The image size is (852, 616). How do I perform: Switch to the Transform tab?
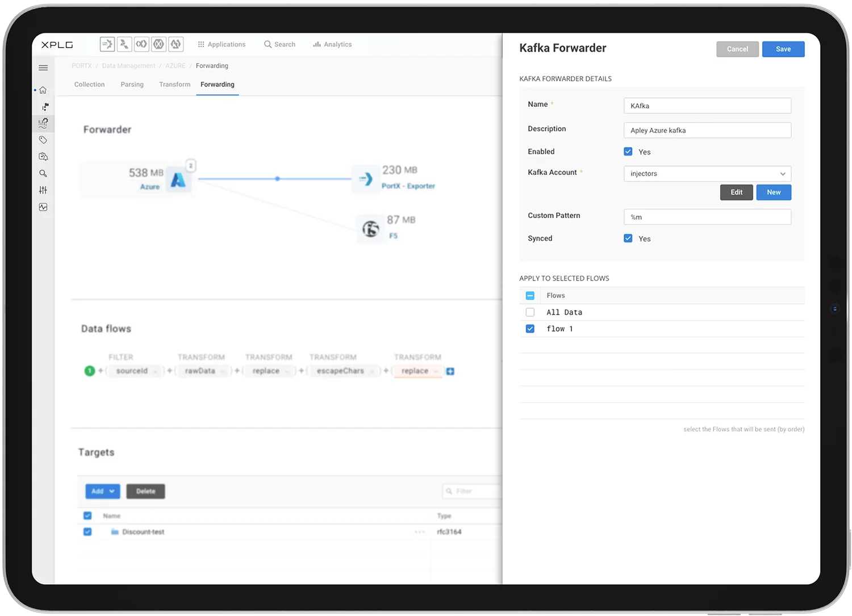click(175, 85)
